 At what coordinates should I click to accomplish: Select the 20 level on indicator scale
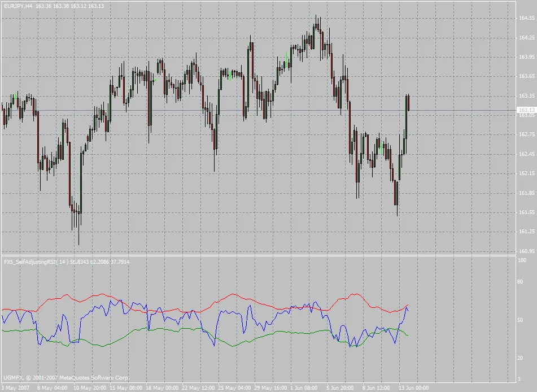[x=521, y=358]
